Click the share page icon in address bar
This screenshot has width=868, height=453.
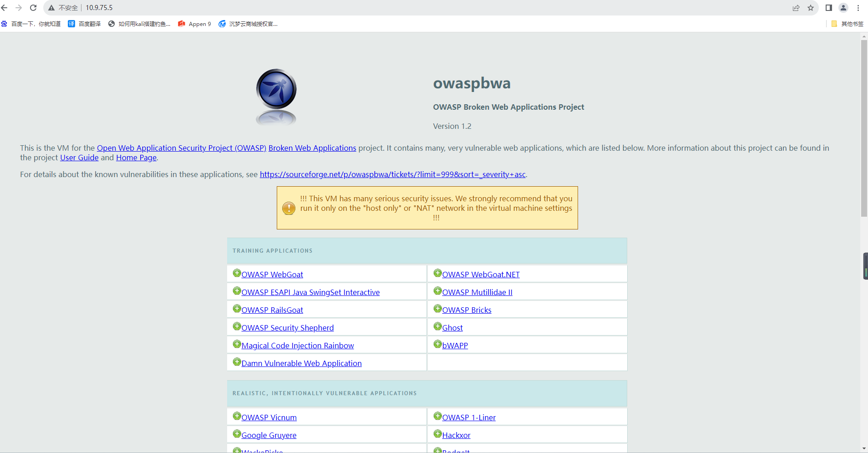coord(796,8)
